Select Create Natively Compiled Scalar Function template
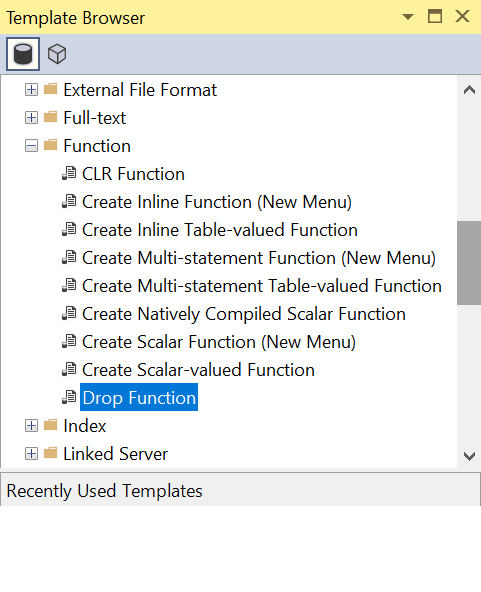This screenshot has height=592, width=481. [x=244, y=314]
